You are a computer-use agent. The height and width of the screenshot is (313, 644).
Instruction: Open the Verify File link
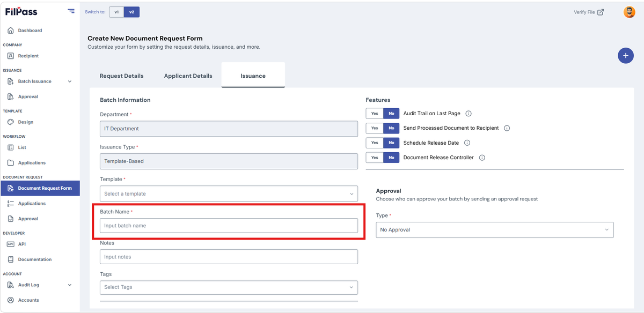click(x=589, y=12)
